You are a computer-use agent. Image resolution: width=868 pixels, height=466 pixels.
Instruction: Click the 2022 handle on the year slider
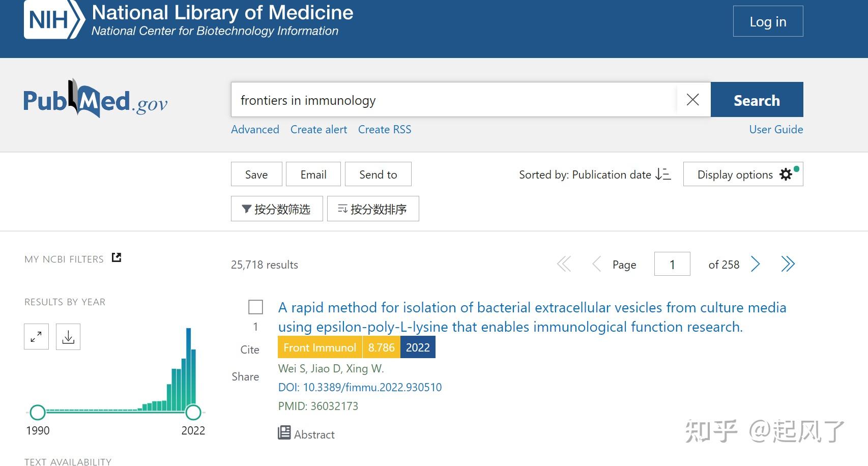[193, 411]
